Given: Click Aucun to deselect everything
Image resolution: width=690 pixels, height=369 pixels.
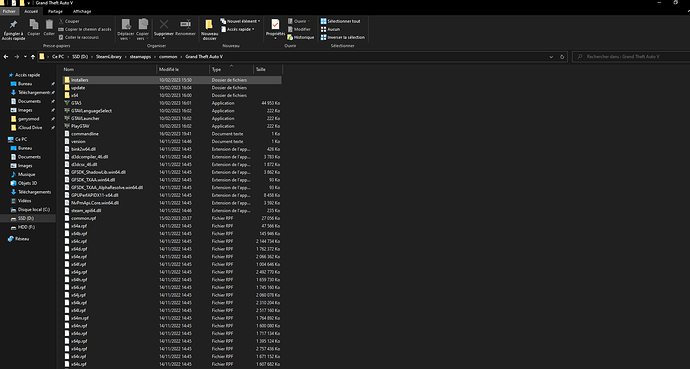Looking at the screenshot, I should tap(330, 29).
